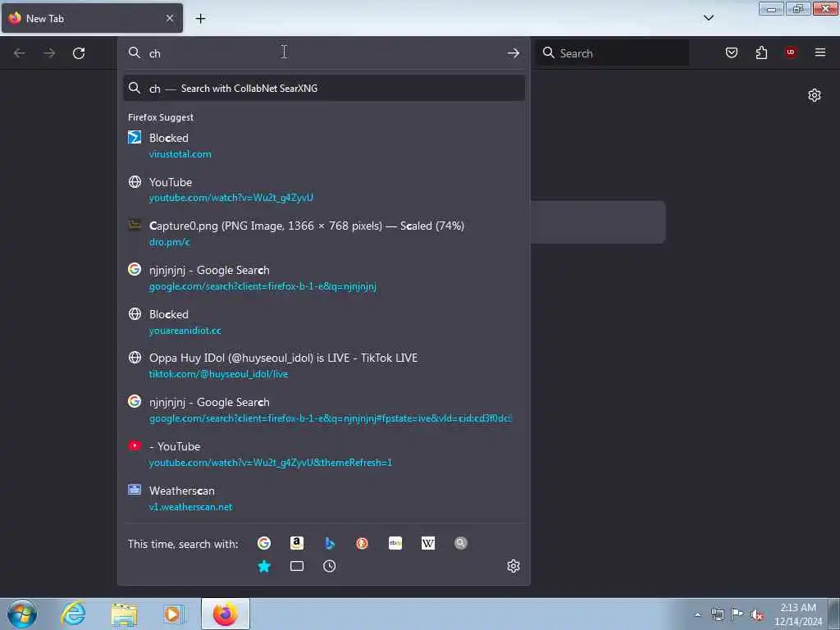840x630 pixels.
Task: Search in Bookmarks star icon
Action: [264, 566]
